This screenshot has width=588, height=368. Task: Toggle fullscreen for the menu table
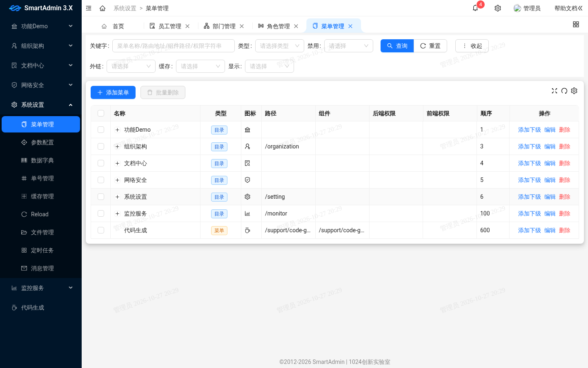(555, 91)
